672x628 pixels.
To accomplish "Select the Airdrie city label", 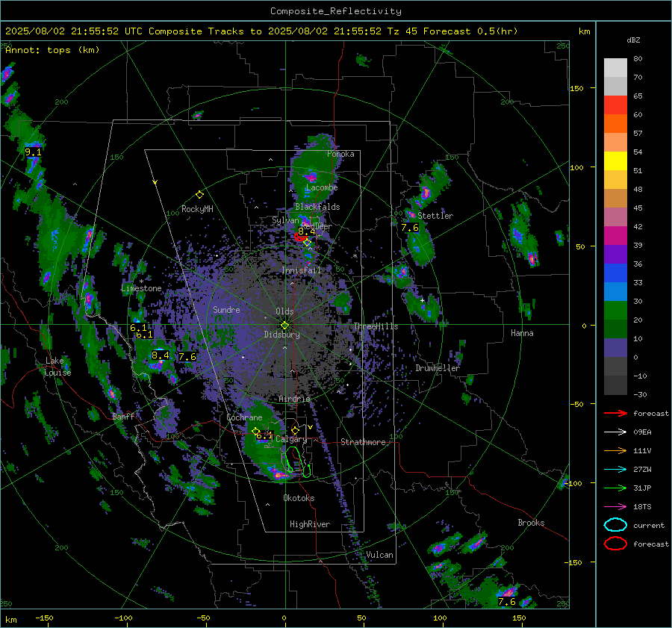I will [294, 399].
